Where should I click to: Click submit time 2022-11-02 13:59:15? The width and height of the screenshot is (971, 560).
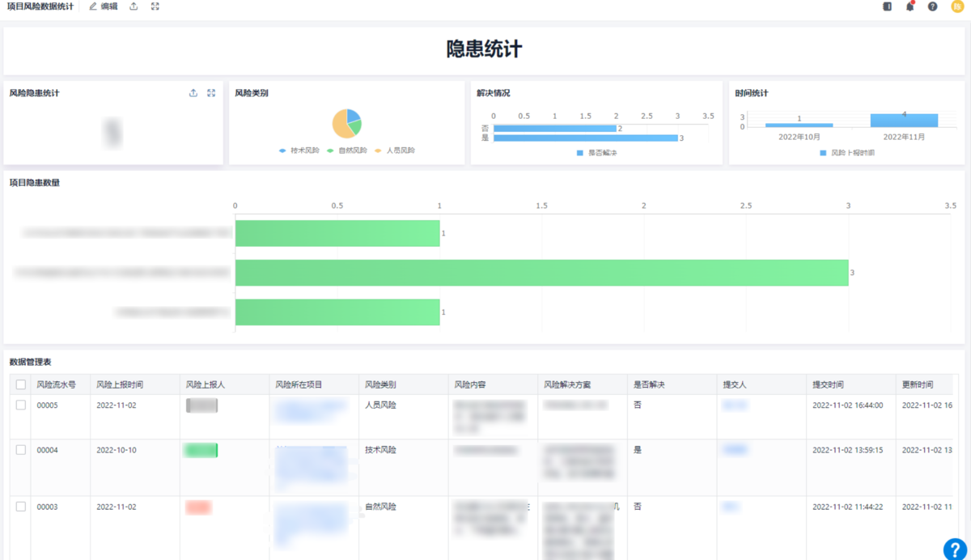[848, 450]
